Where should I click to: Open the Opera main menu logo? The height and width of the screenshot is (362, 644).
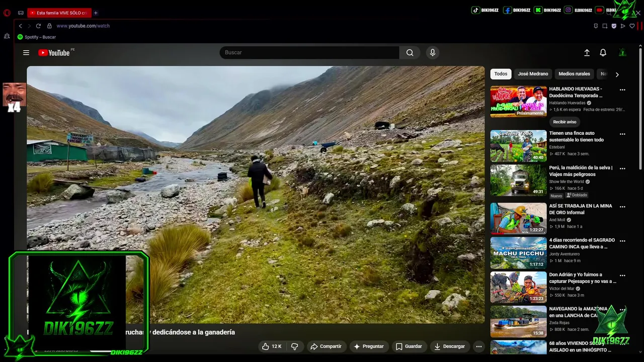tap(7, 13)
